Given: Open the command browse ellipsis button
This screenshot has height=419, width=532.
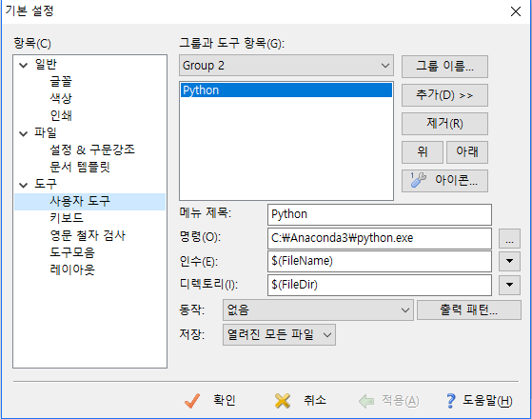Looking at the screenshot, I should pyautogui.click(x=509, y=238).
